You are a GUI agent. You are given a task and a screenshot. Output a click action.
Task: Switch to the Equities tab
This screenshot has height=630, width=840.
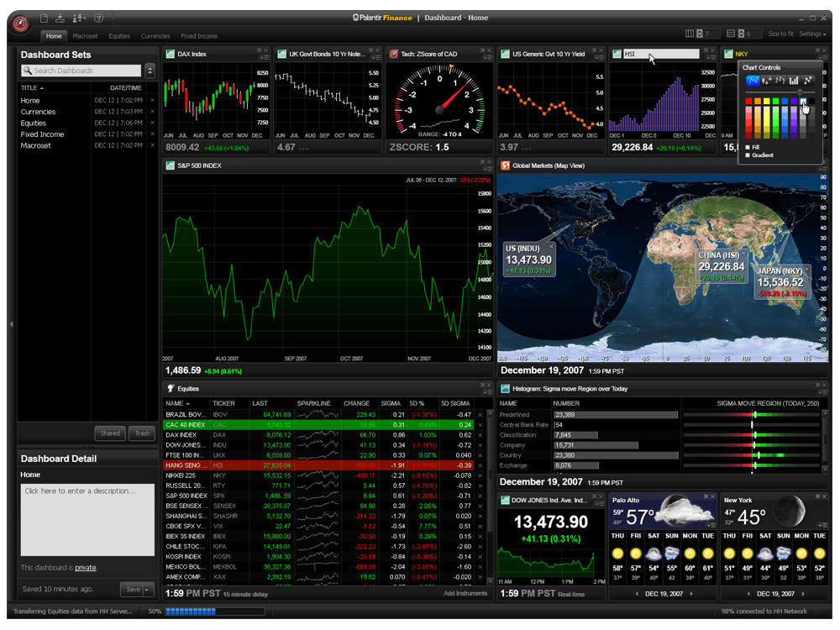point(119,36)
